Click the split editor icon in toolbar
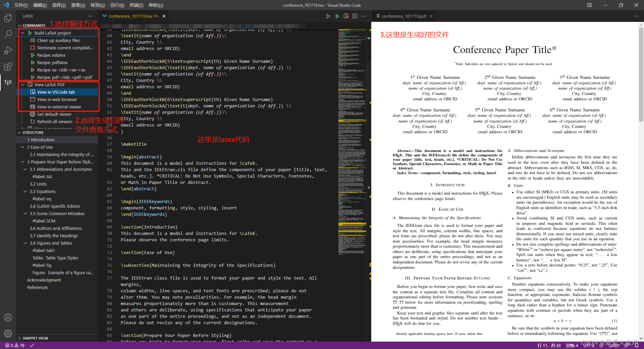Image resolution: width=644 pixels, height=349 pixels. click(355, 16)
